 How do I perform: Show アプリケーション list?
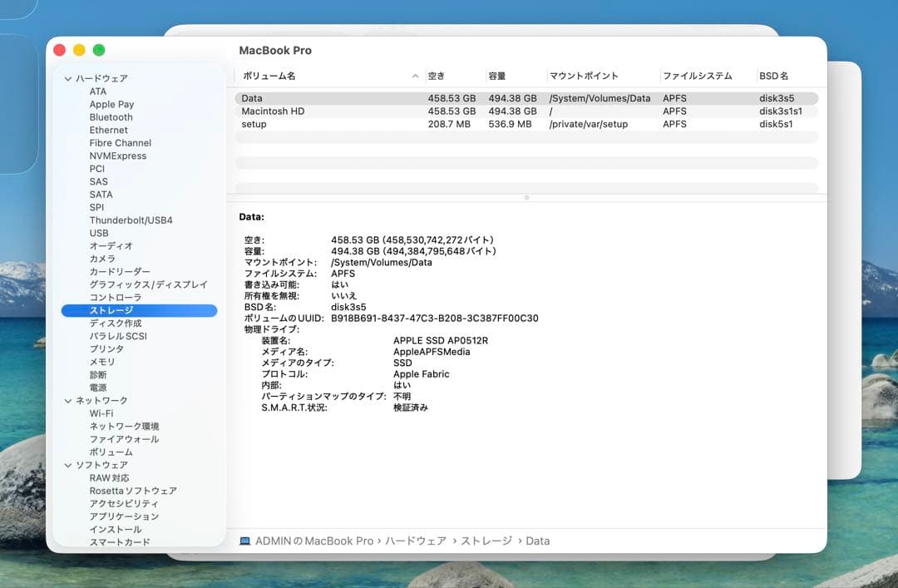124,516
